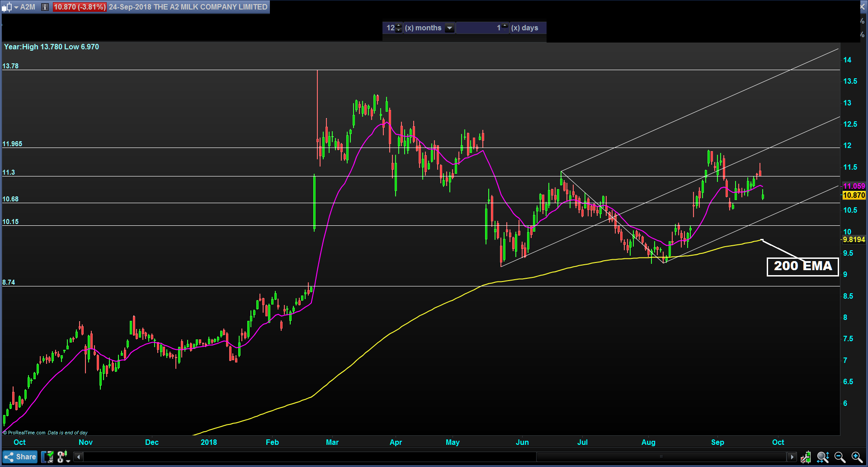Screen dimensions: 868x467
Task: Click the zoom in magnifier
Action: 857,457
